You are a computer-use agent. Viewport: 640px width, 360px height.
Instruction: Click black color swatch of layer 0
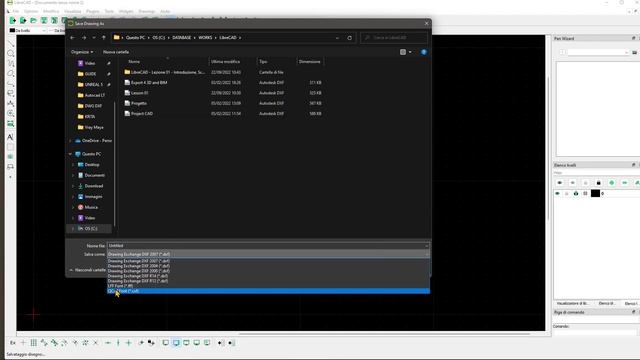click(595, 193)
